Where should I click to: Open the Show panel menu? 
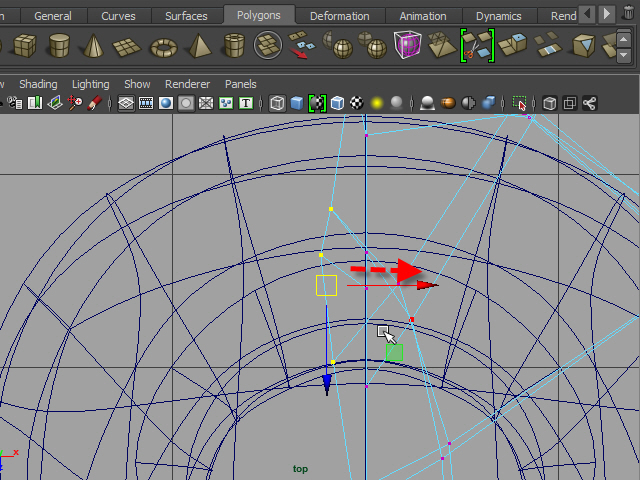pyautogui.click(x=137, y=84)
